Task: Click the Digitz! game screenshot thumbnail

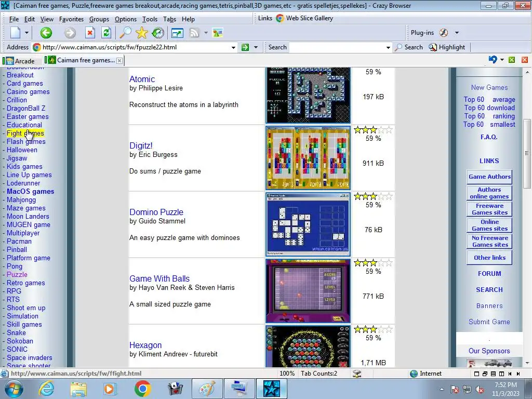Action: tap(308, 158)
